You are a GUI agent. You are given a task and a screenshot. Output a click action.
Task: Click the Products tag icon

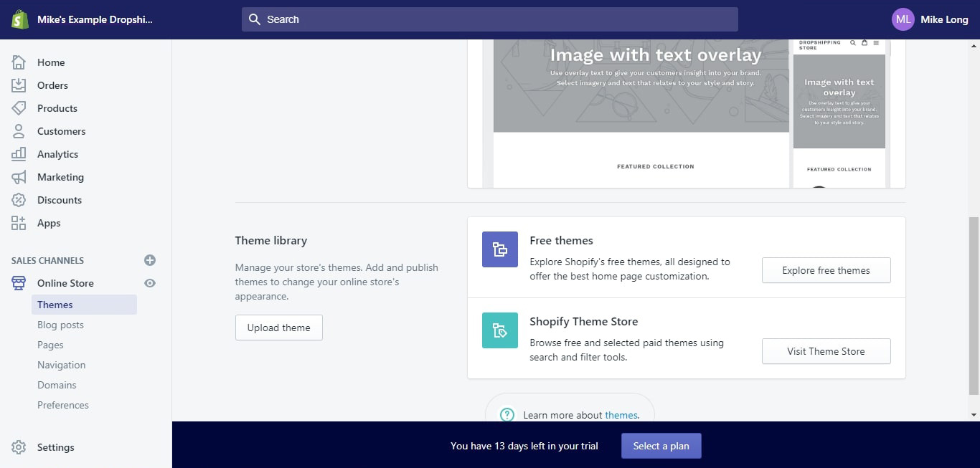(19, 108)
